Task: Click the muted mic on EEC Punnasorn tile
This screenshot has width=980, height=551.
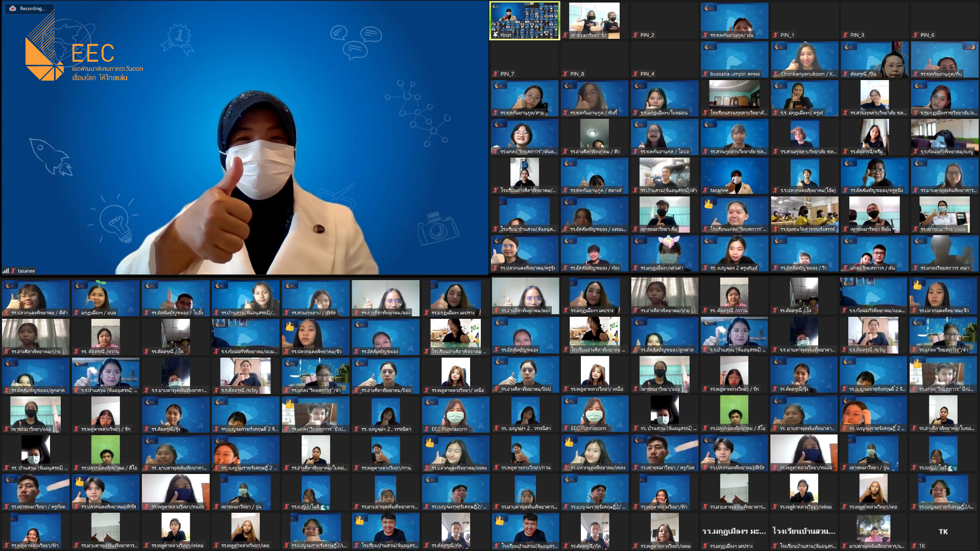Action: 427,429
